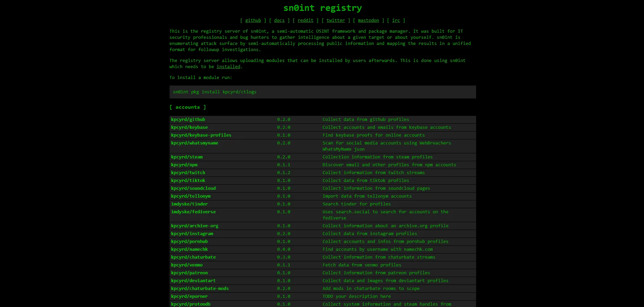Open the kpcyrd/namechk module

[x=189, y=249]
